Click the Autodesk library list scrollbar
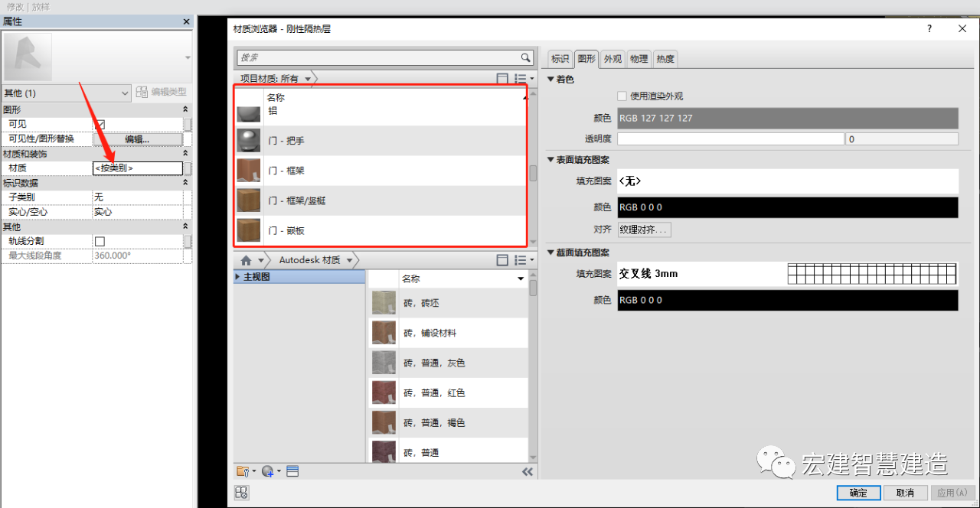The width and height of the screenshot is (980, 508). 533,288
